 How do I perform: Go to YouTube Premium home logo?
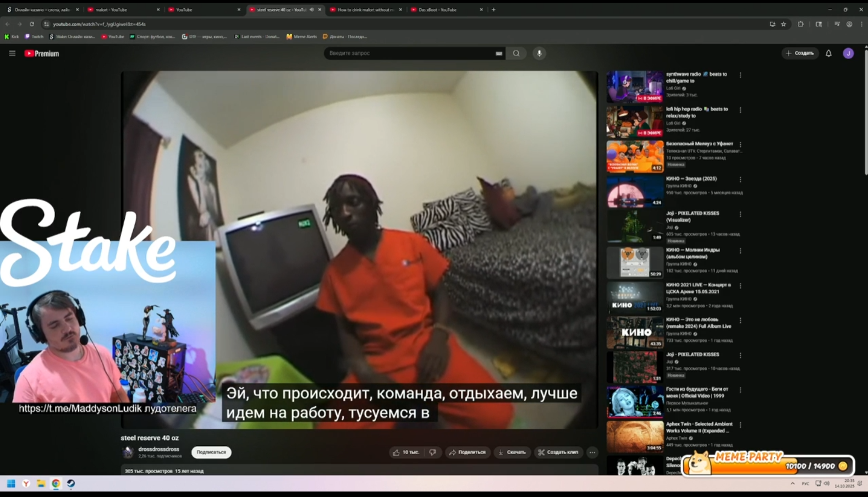click(x=42, y=53)
